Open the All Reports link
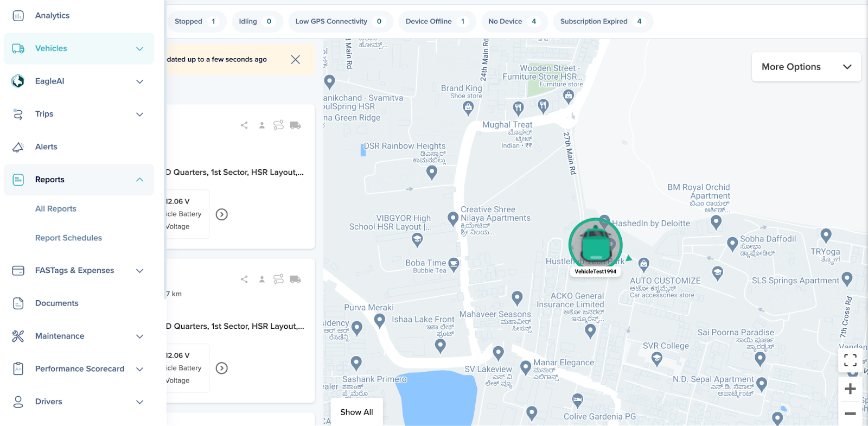This screenshot has width=868, height=426. pos(56,209)
